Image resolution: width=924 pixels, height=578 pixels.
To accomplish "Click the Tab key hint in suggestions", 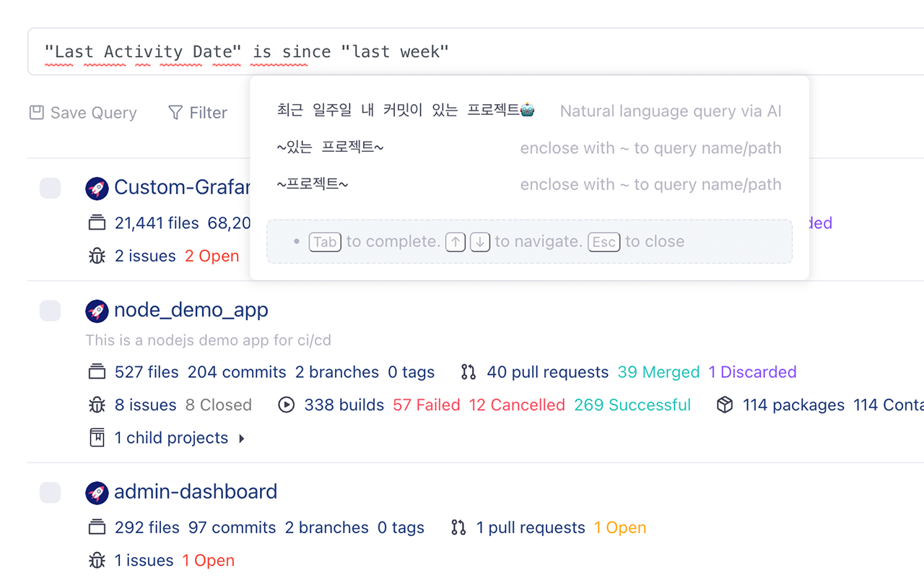I will [325, 242].
